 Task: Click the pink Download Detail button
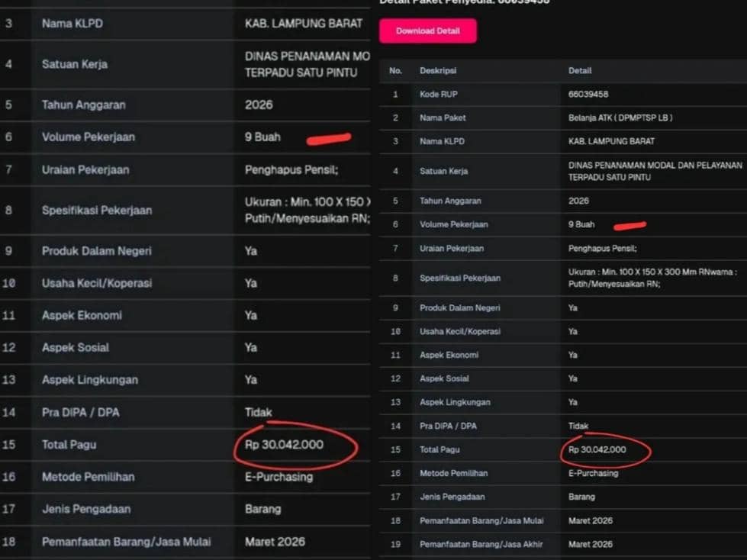(428, 31)
